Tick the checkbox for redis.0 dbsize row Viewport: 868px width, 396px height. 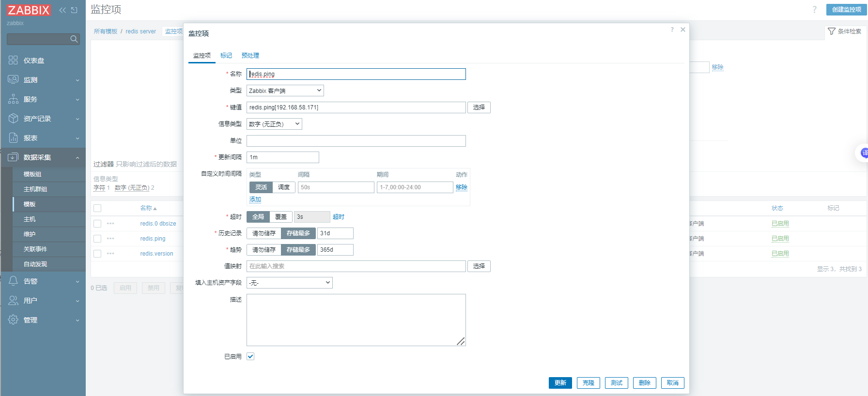point(97,224)
